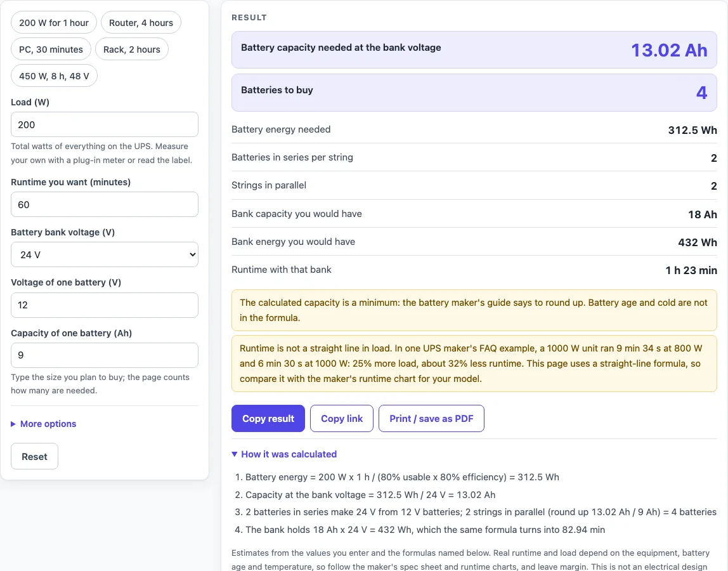Click the RESULT section heading
This screenshot has height=571, width=728.
(249, 18)
